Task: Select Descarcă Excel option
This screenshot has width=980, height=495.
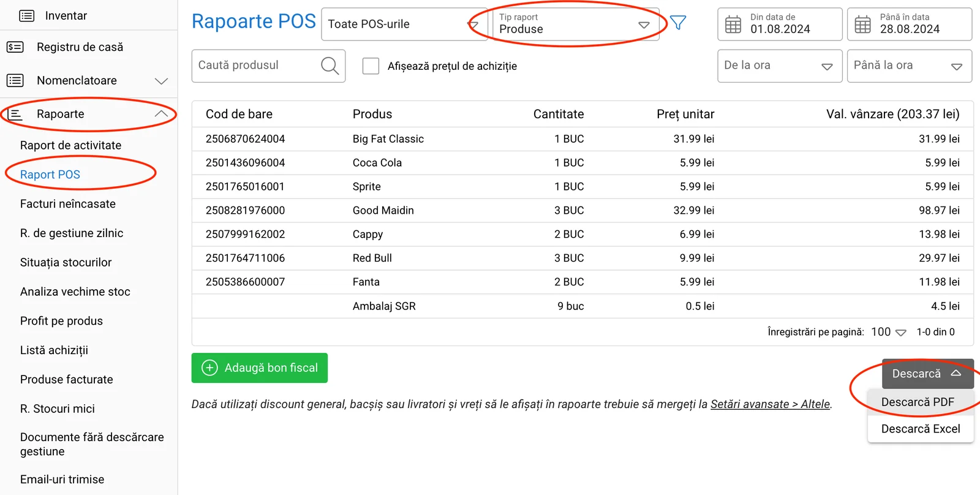Action: [x=921, y=429]
